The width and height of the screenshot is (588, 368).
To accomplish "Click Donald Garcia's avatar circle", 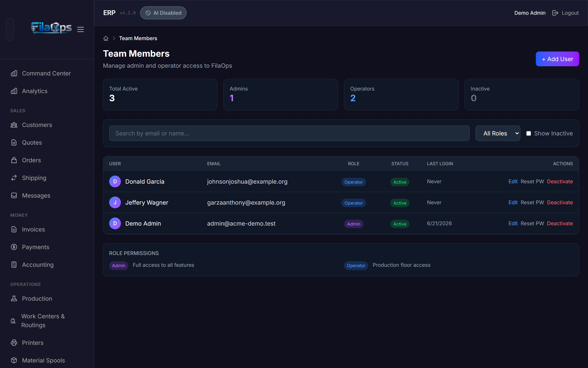I will (115, 182).
